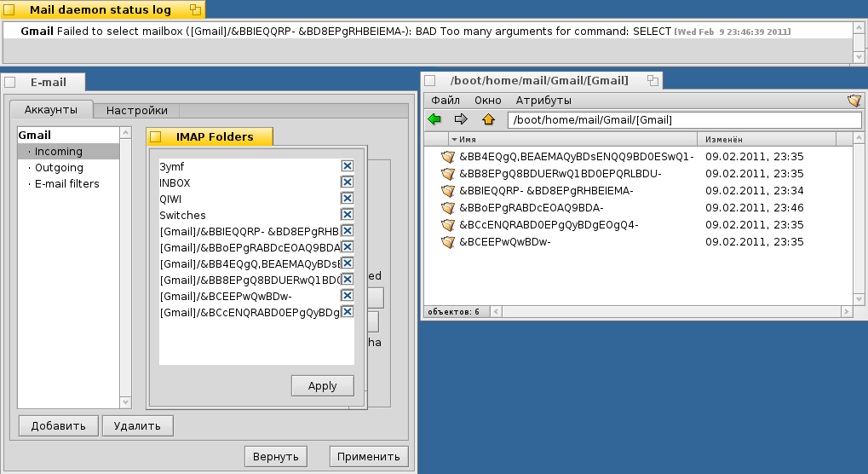
Task: Select E-mail filters under Gmail
Action: pyautogui.click(x=69, y=184)
